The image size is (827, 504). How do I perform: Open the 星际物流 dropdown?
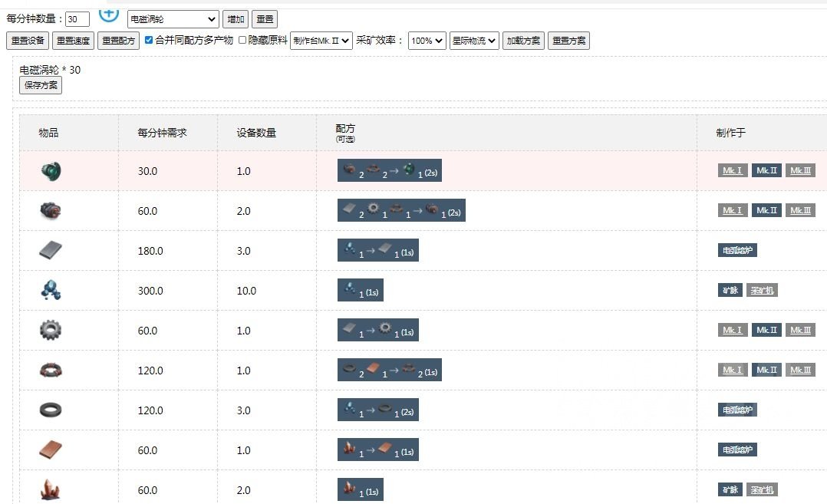[x=474, y=41]
